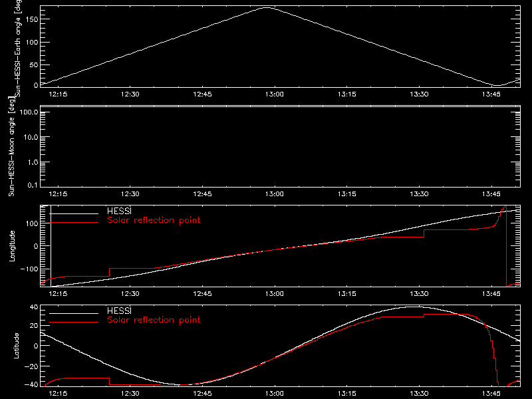Click 'Solar reflection point' legend in Longitude panel
532x399 pixels.
click(154, 220)
